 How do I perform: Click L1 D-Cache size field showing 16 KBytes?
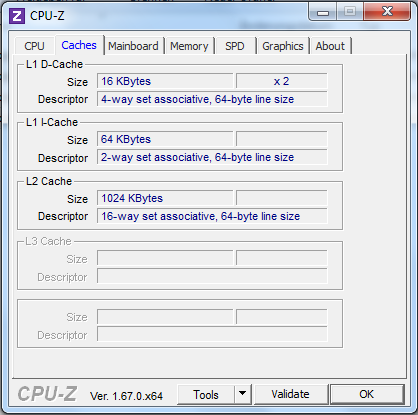165,81
